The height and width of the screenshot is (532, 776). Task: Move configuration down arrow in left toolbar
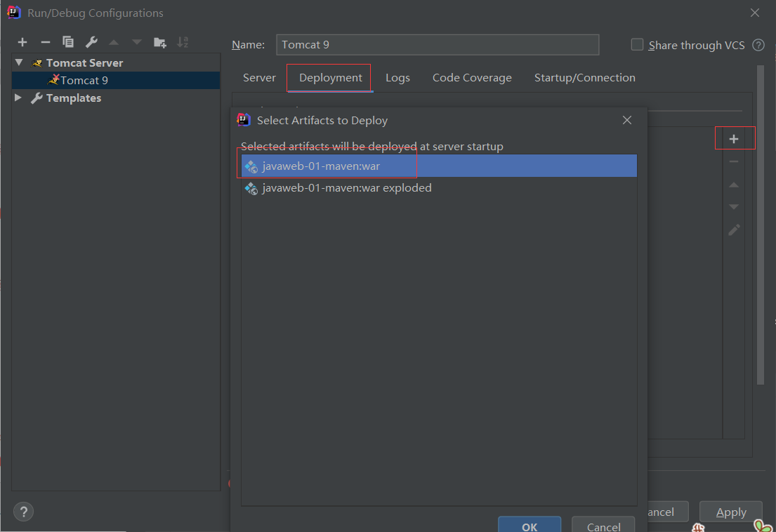click(x=137, y=43)
